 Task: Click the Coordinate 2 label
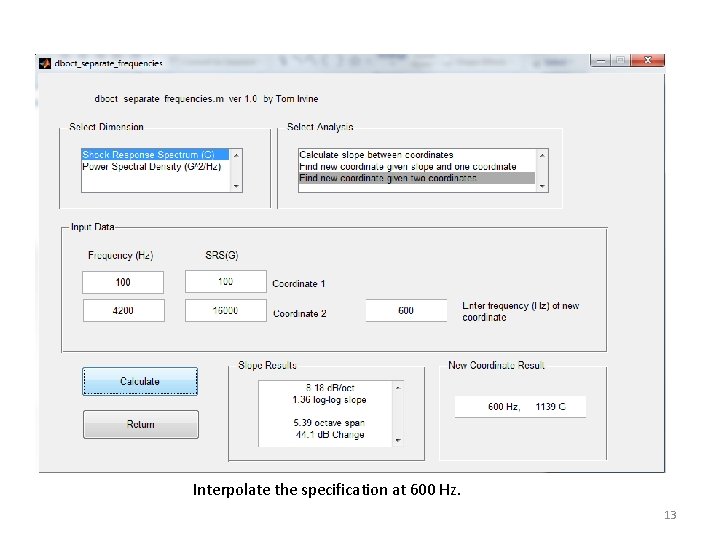click(x=300, y=314)
